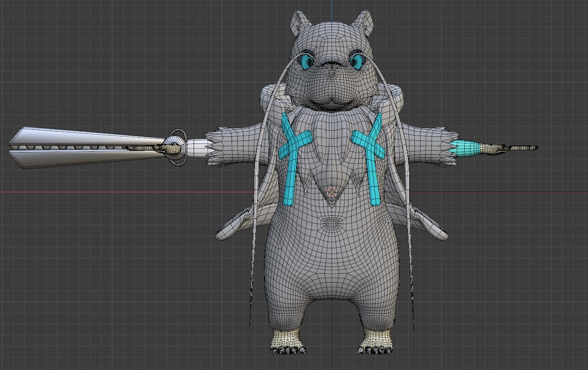Select the turquoise eye on viewer's left
Screen dimensions: 588x370
click(306, 61)
